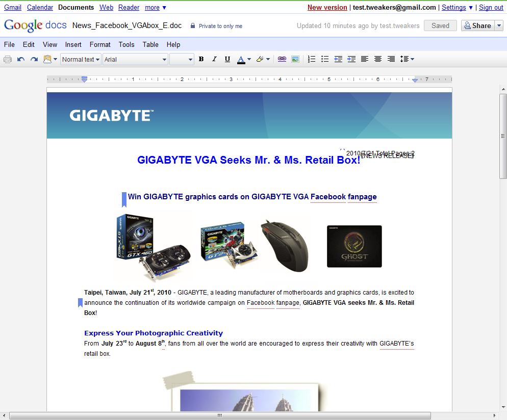Redo the last action
The image size is (507, 420).
(x=34, y=59)
